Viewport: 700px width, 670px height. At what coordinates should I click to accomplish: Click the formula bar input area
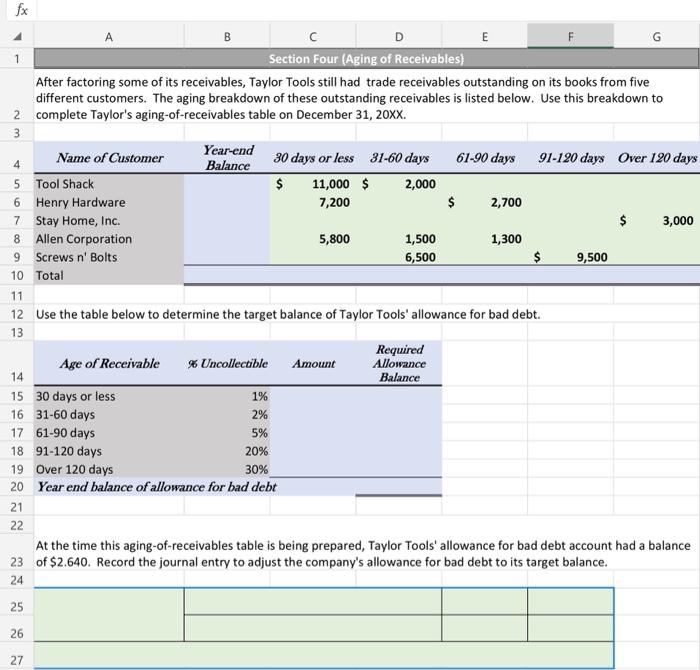[368, 10]
